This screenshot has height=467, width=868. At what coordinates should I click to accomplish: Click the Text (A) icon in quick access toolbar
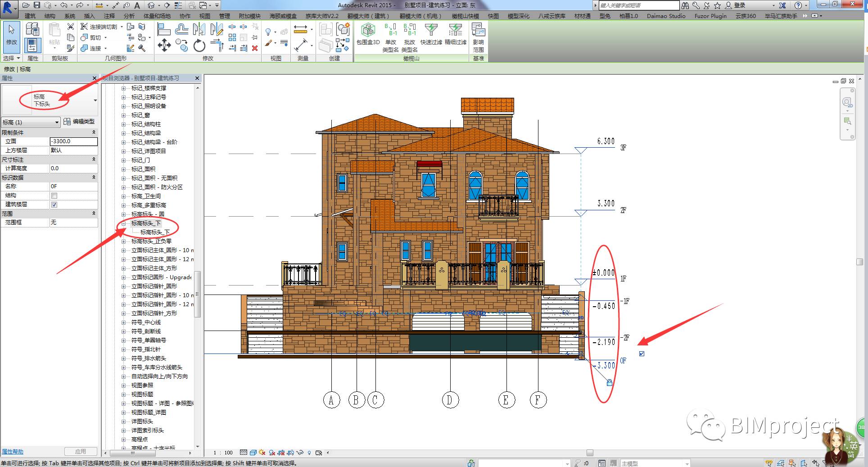[137, 5]
